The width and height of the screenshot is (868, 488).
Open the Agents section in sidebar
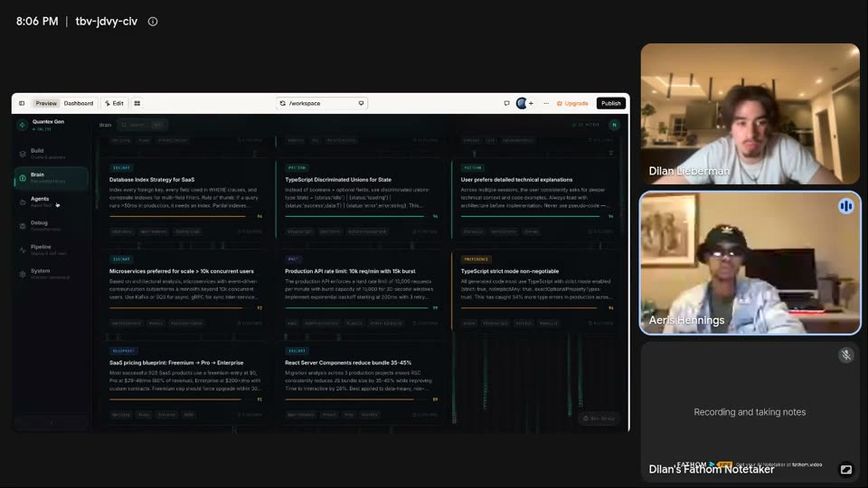tap(51, 202)
